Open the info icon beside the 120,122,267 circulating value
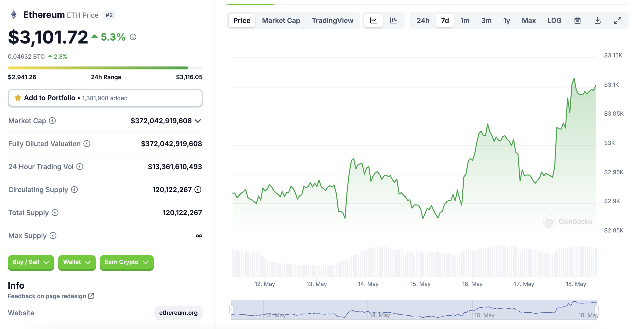 198,190
